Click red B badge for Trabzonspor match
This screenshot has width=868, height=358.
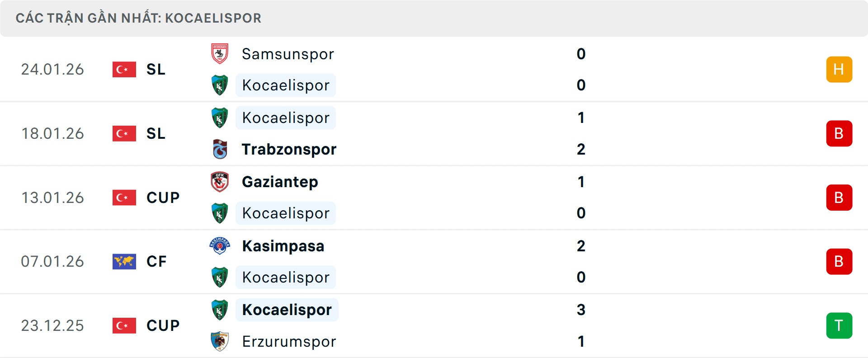[839, 133]
